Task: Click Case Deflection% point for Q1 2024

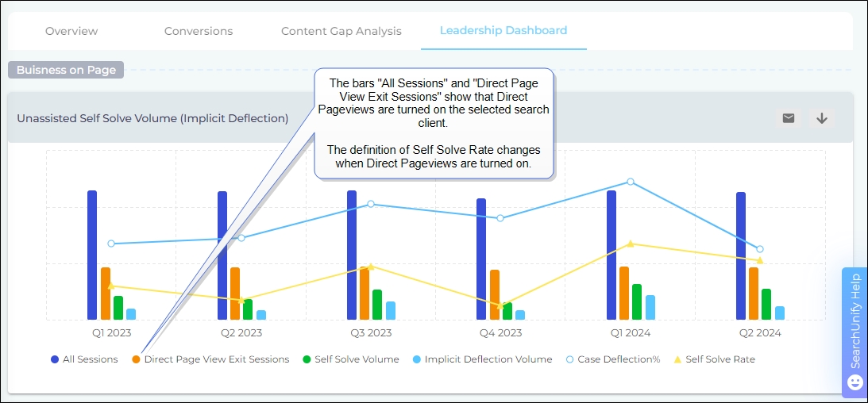Action: [631, 182]
